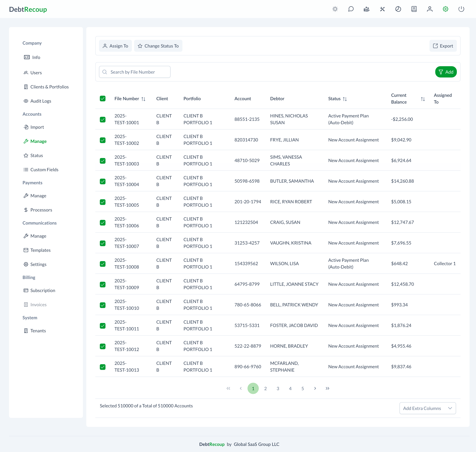Uncheck the WILSON, LISA row checkbox
This screenshot has height=452, width=476.
point(103,264)
